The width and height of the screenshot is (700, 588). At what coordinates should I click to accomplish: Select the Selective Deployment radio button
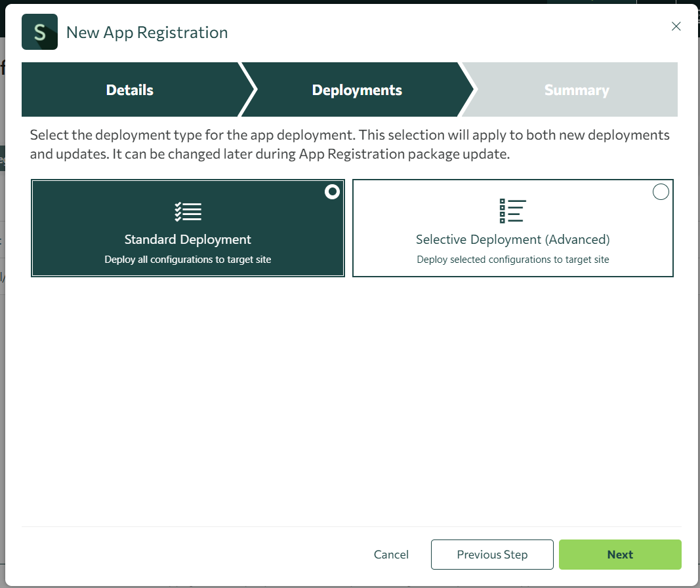661,191
